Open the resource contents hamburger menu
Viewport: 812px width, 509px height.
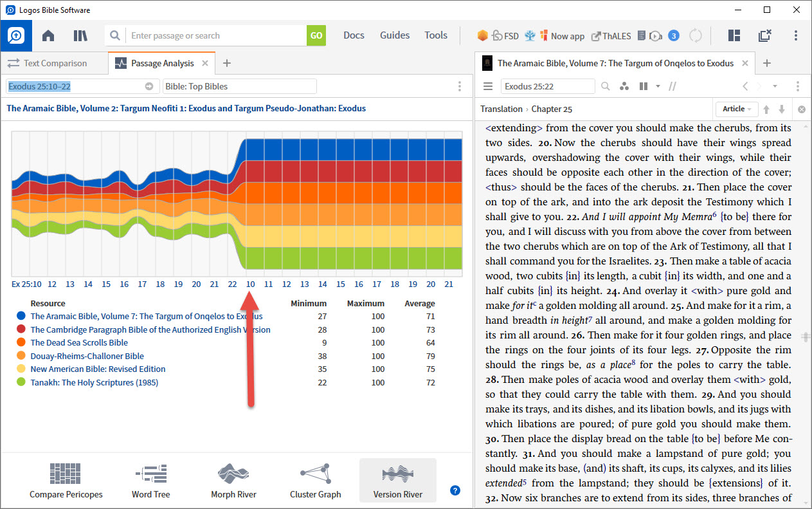tap(488, 86)
